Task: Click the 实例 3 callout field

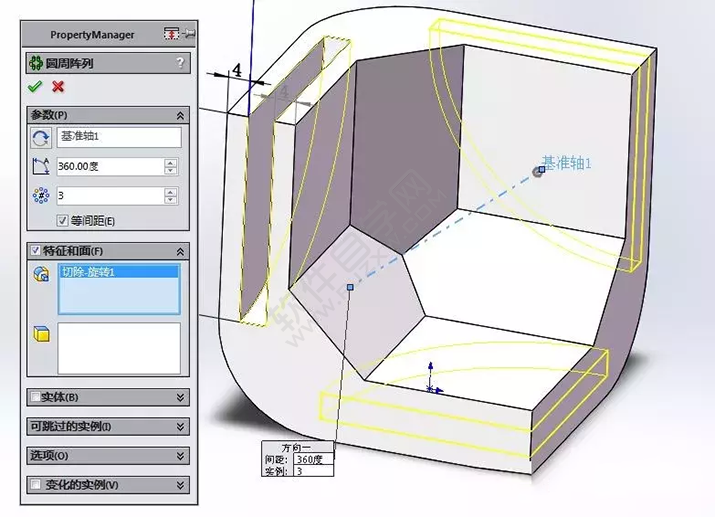Action: pos(313,470)
